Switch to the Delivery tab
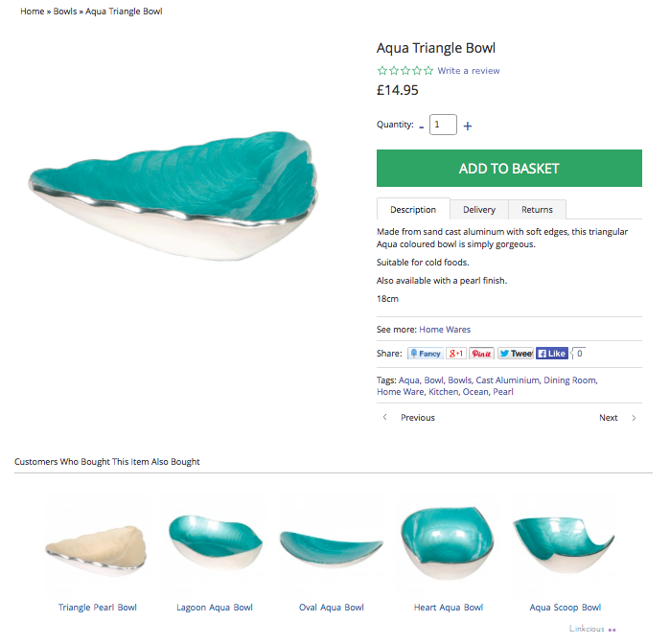 (x=479, y=210)
